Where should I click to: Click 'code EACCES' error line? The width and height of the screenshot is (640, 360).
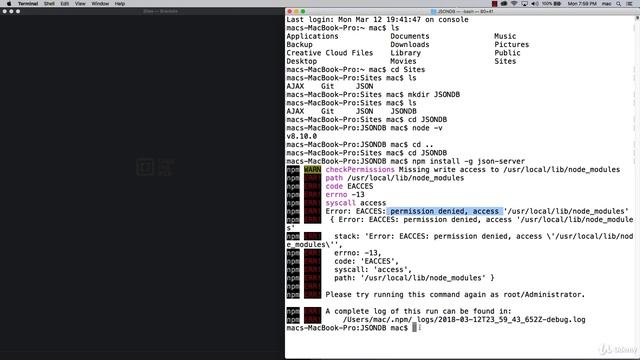click(349, 186)
